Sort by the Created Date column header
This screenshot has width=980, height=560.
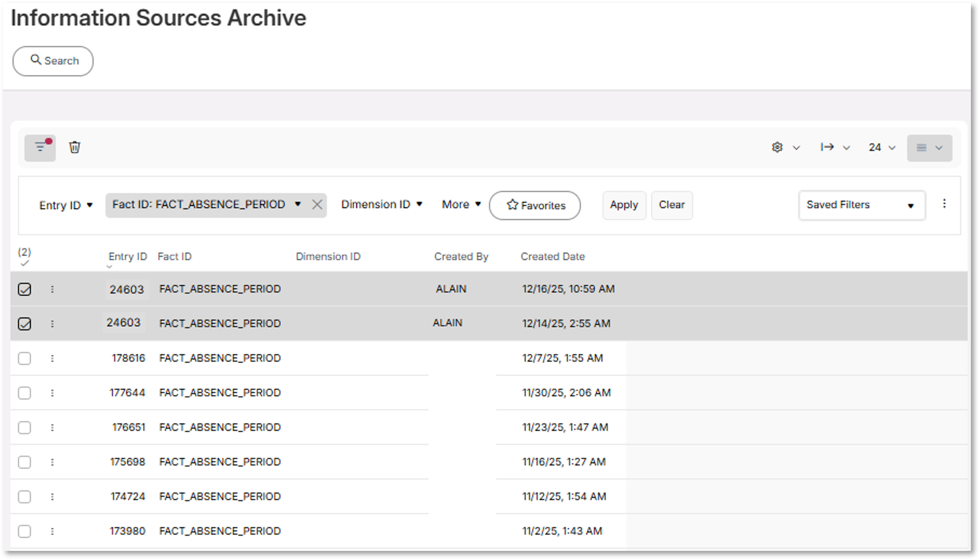[553, 257]
